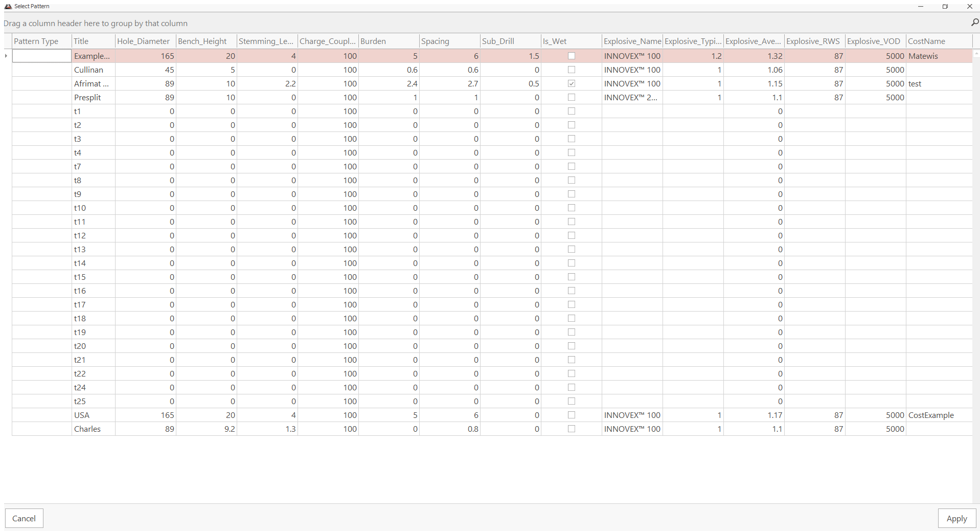Click the Explosive_Name column header
This screenshot has width=980, height=531.
coord(632,41)
